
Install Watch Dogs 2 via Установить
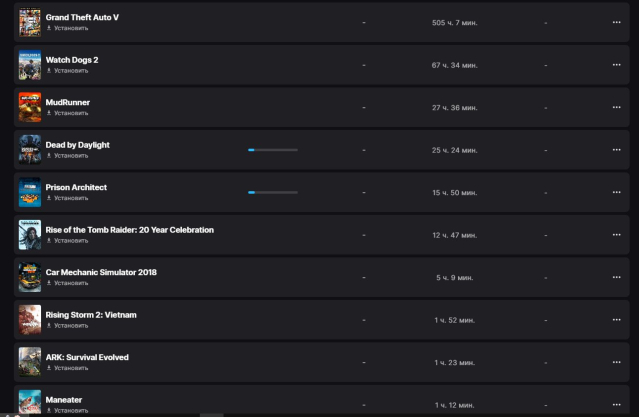70,71
